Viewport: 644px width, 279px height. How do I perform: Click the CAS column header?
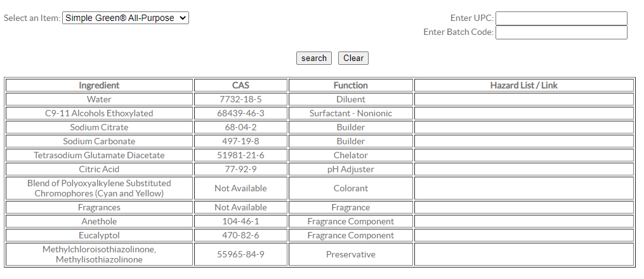click(x=240, y=85)
